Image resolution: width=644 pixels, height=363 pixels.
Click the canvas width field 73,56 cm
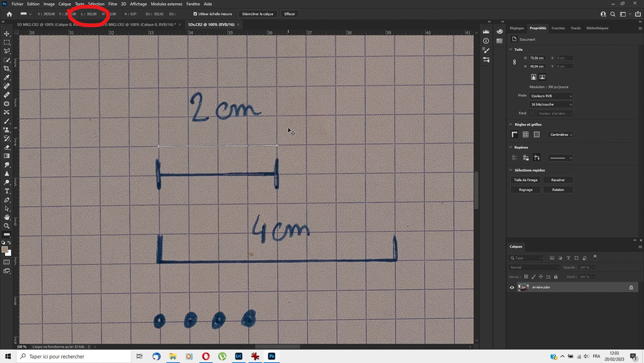(537, 58)
